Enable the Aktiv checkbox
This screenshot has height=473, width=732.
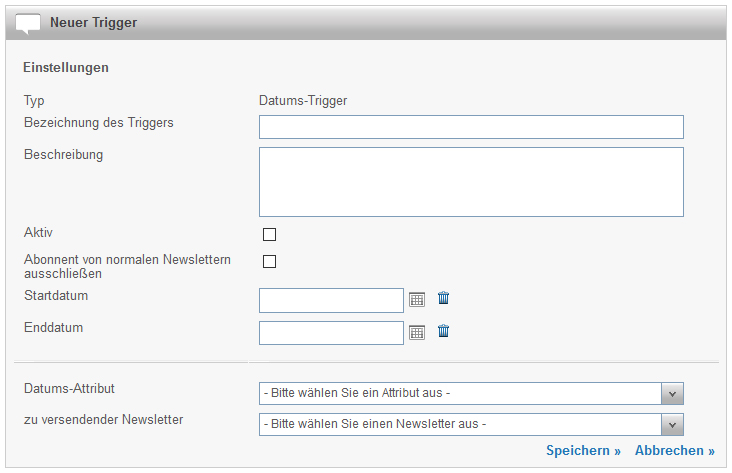tap(269, 235)
